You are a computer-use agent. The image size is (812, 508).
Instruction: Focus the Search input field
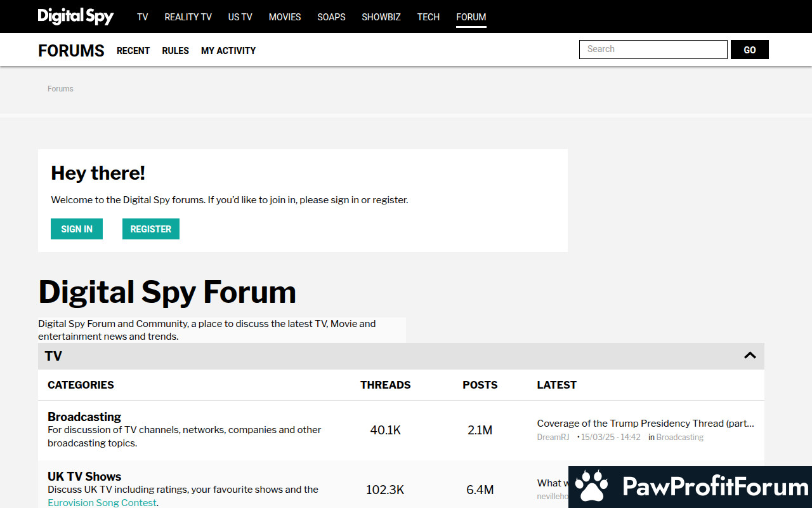coord(653,50)
